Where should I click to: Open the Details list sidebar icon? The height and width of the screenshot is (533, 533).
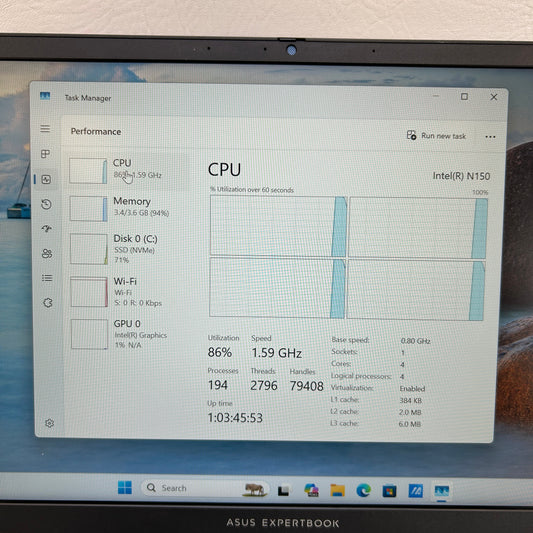pyautogui.click(x=47, y=278)
